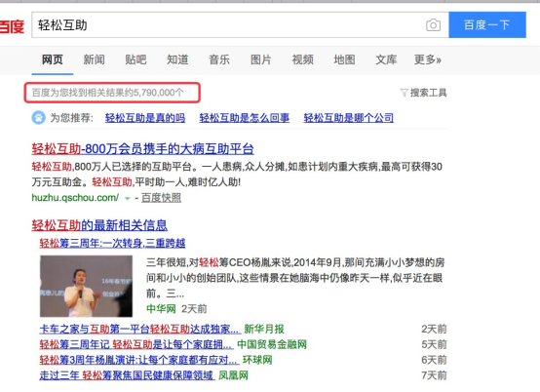Switch to the 图片 tab
Viewport: 540px width, 392px height.
pyautogui.click(x=260, y=59)
